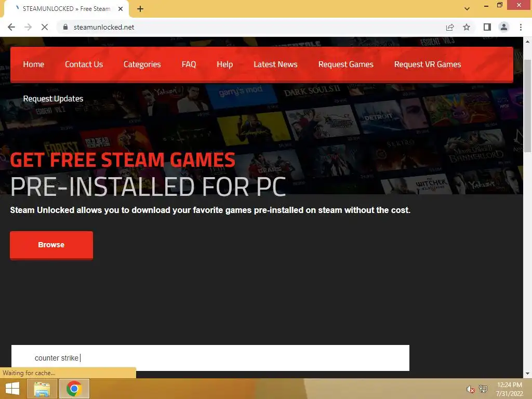Open Latest News
Image resolution: width=532 pixels, height=399 pixels.
pos(275,64)
